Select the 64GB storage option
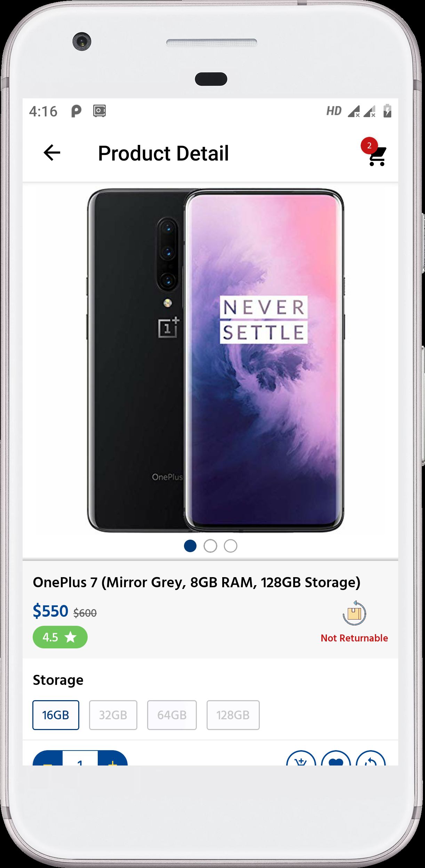Screen dimensions: 425x868 click(172, 715)
